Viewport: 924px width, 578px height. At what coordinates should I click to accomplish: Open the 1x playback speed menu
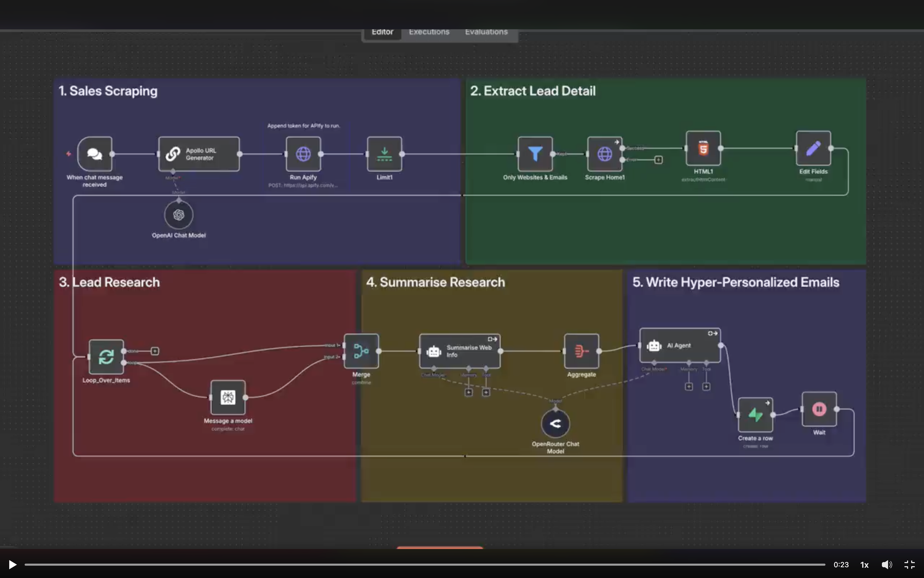[x=864, y=565]
